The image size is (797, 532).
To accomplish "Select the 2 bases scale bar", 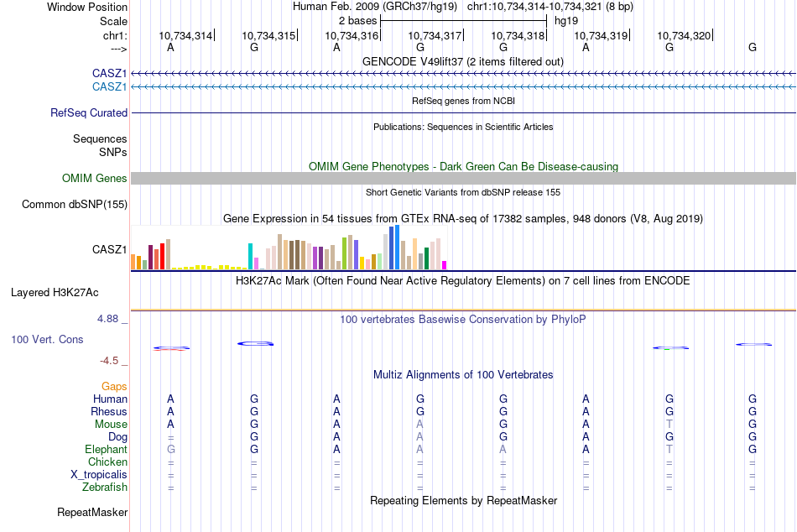I will (463, 21).
